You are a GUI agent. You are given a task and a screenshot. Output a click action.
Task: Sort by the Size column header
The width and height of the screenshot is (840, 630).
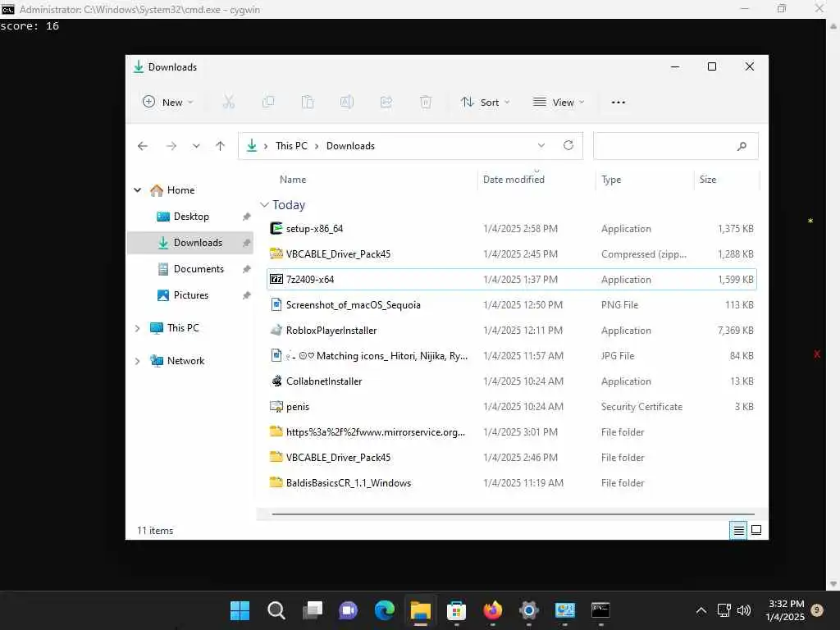tap(708, 180)
